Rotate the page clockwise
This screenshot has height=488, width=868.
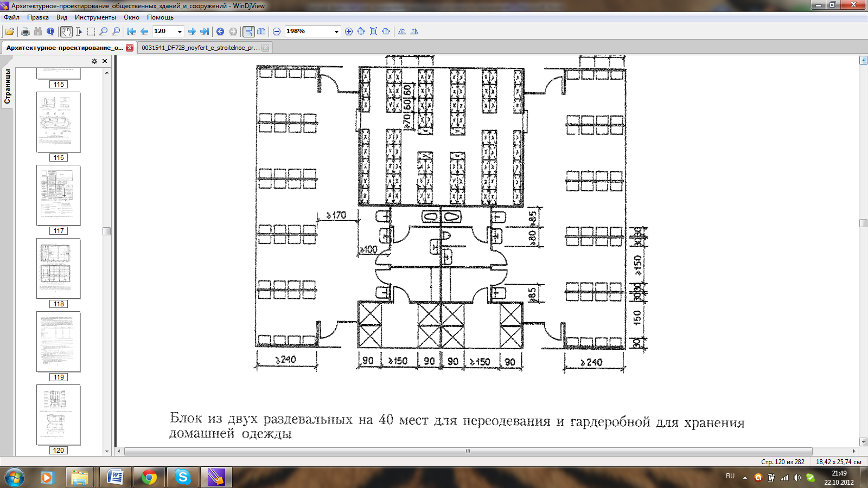point(414,31)
